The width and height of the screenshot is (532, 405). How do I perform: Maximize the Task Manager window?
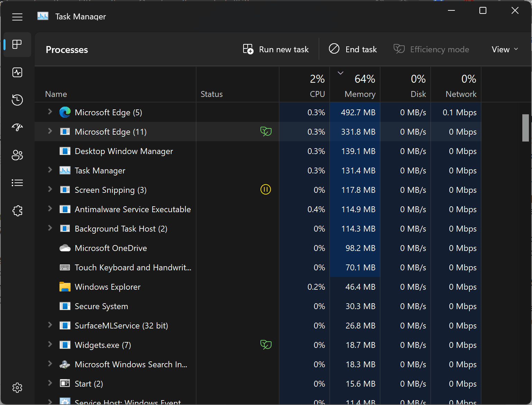[483, 10]
